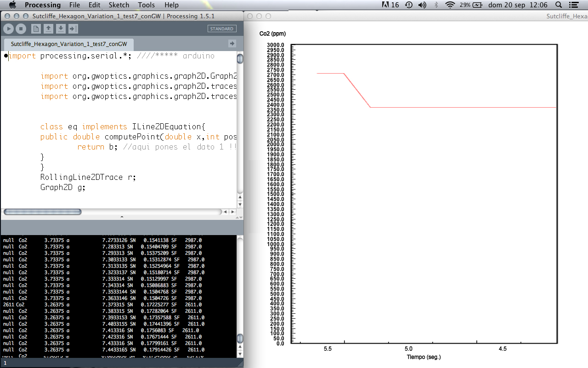
Task: Open the File menu
Action: pos(74,5)
